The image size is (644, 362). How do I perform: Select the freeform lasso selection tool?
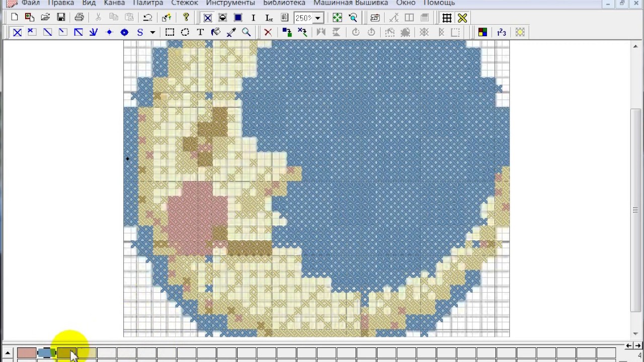click(185, 32)
